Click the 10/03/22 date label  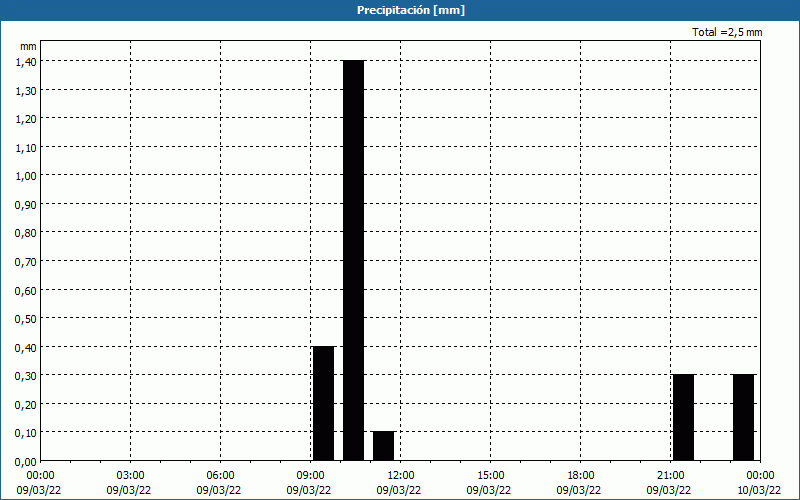point(759,490)
